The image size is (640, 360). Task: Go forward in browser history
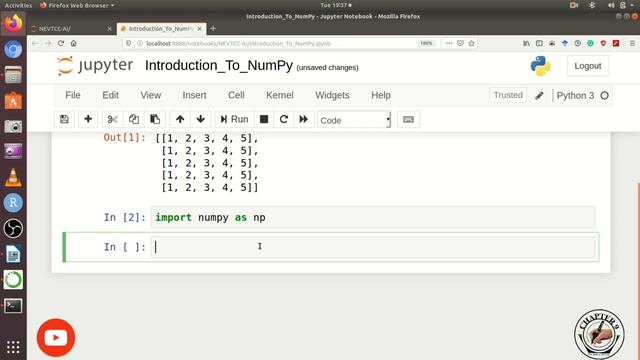pos(48,43)
